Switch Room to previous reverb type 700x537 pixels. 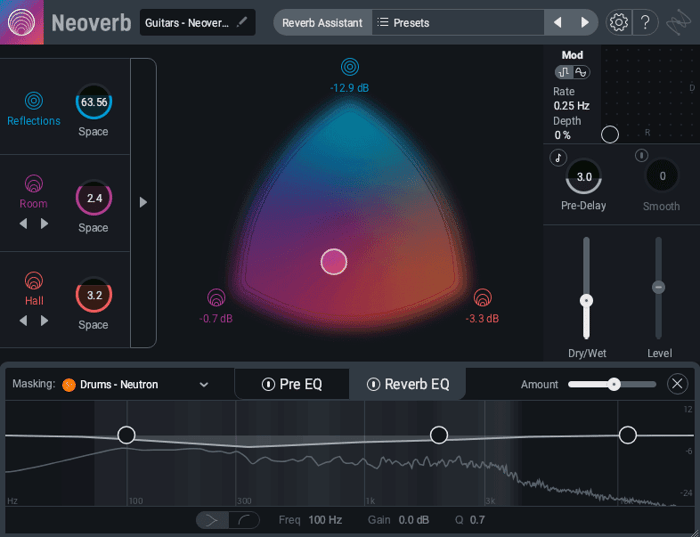click(x=23, y=223)
